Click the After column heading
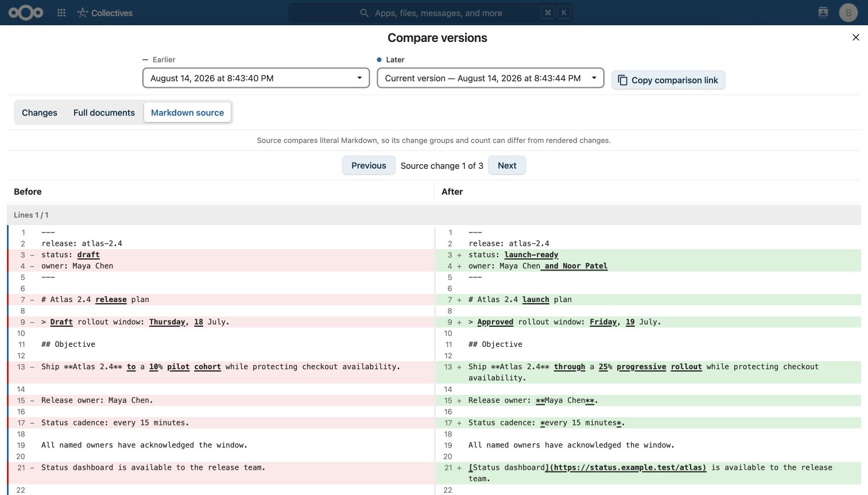Viewport: 868px width, 495px height. (452, 192)
